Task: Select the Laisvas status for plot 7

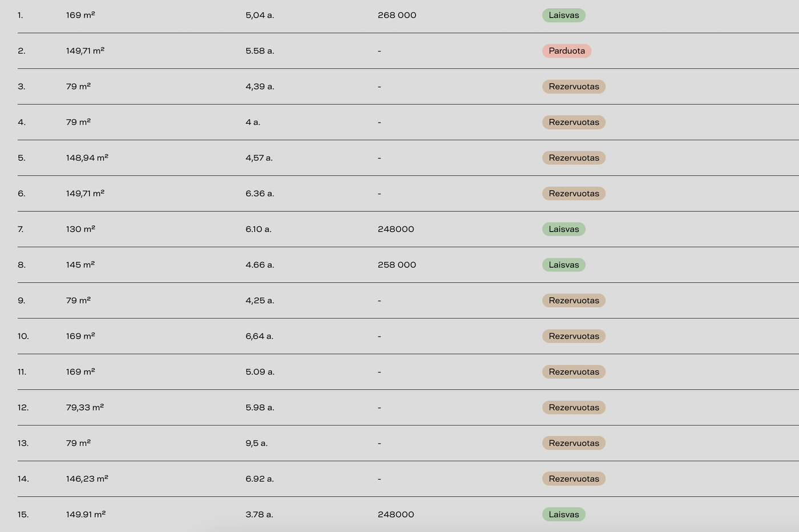Action: 563,229
